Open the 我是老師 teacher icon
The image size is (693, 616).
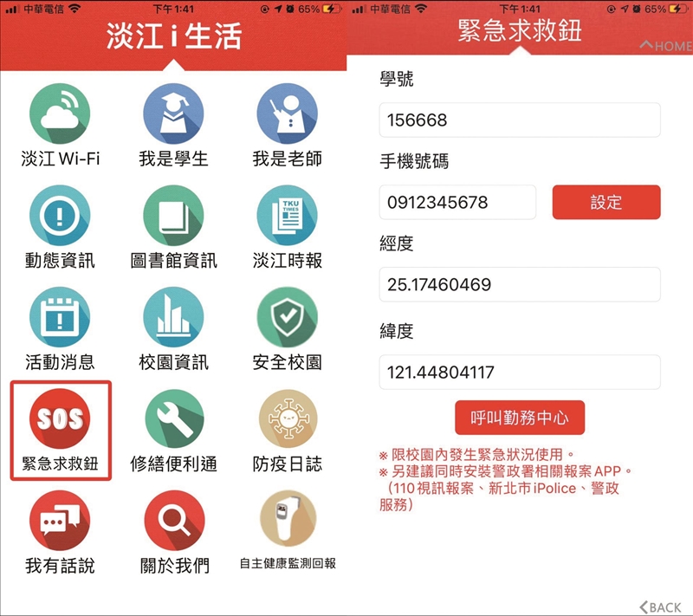[x=287, y=116]
